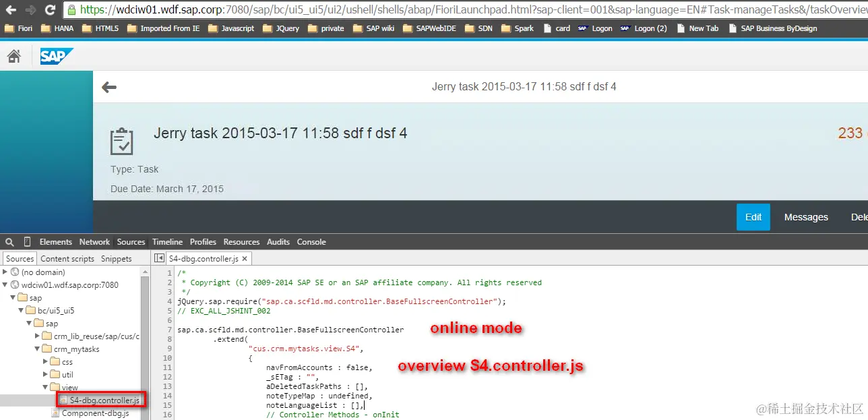Expand the (no domain) tree node
This screenshot has width=868, height=420.
click(x=5, y=272)
